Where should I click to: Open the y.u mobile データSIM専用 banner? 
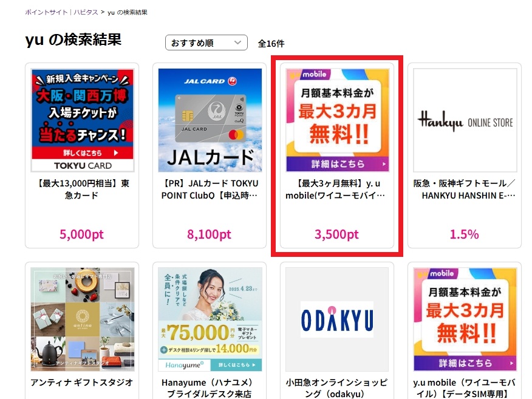pyautogui.click(x=465, y=319)
